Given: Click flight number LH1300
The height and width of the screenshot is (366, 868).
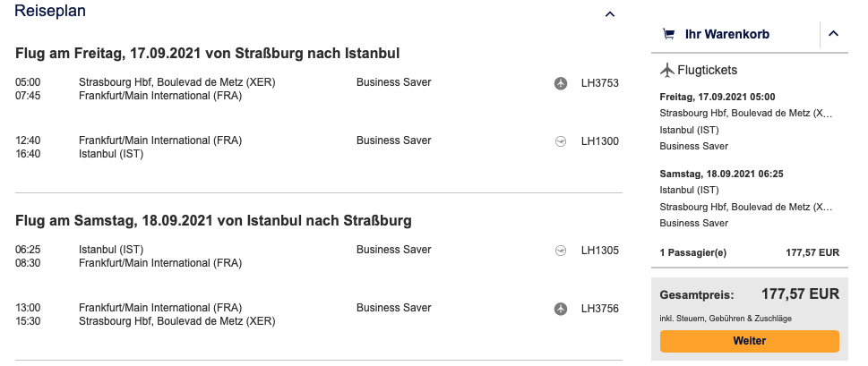Looking at the screenshot, I should (x=600, y=140).
